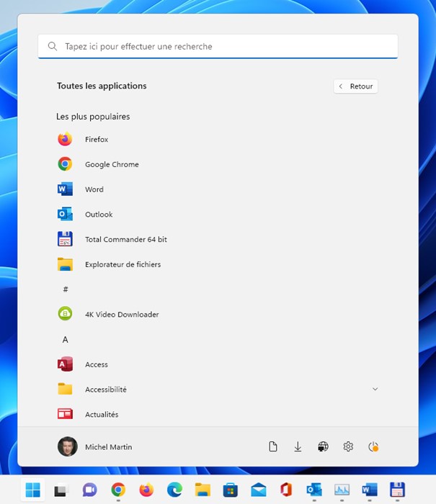The width and height of the screenshot is (436, 504).
Task: Click the power button in the footer
Action: pyautogui.click(x=373, y=447)
